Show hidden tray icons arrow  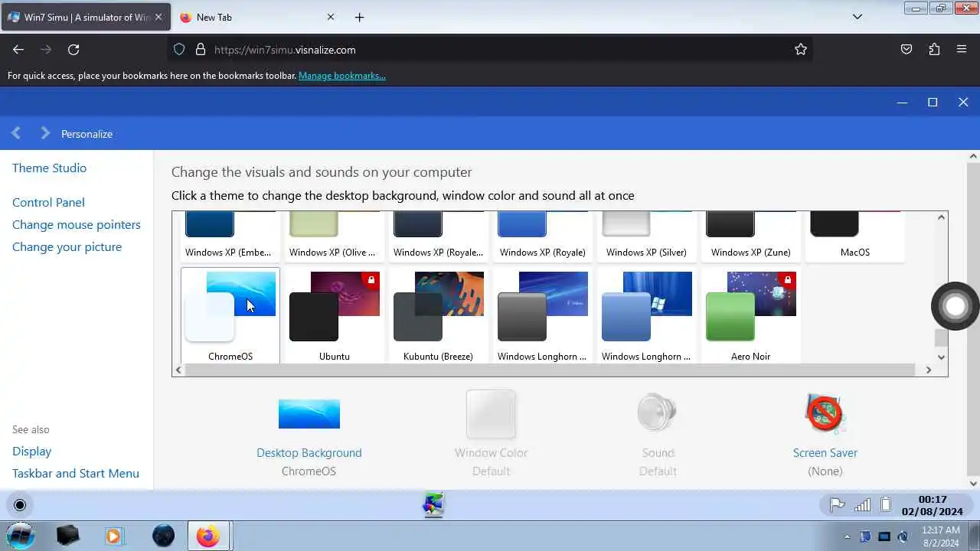tap(847, 536)
